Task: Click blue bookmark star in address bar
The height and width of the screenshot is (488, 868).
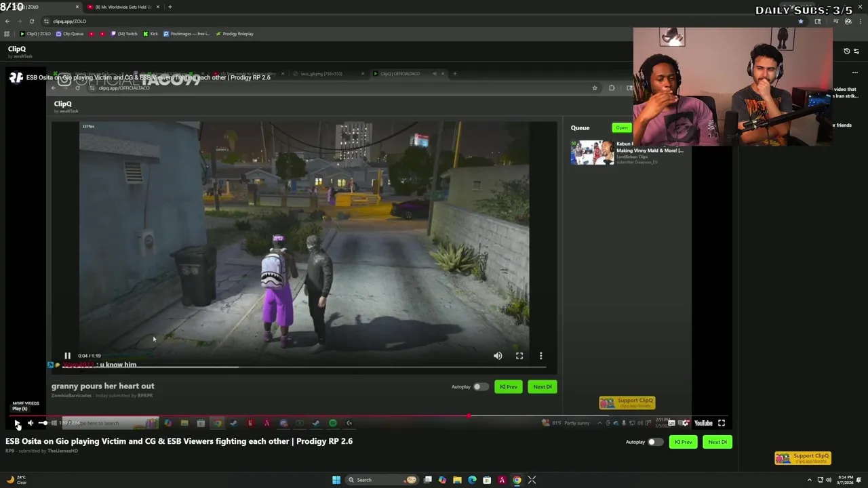Action: click(800, 21)
